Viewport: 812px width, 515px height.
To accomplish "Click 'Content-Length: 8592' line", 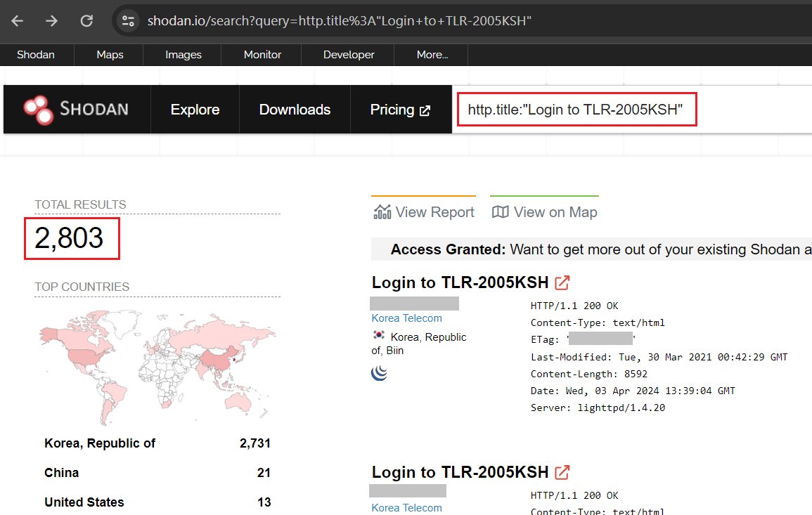I will click(x=589, y=374).
